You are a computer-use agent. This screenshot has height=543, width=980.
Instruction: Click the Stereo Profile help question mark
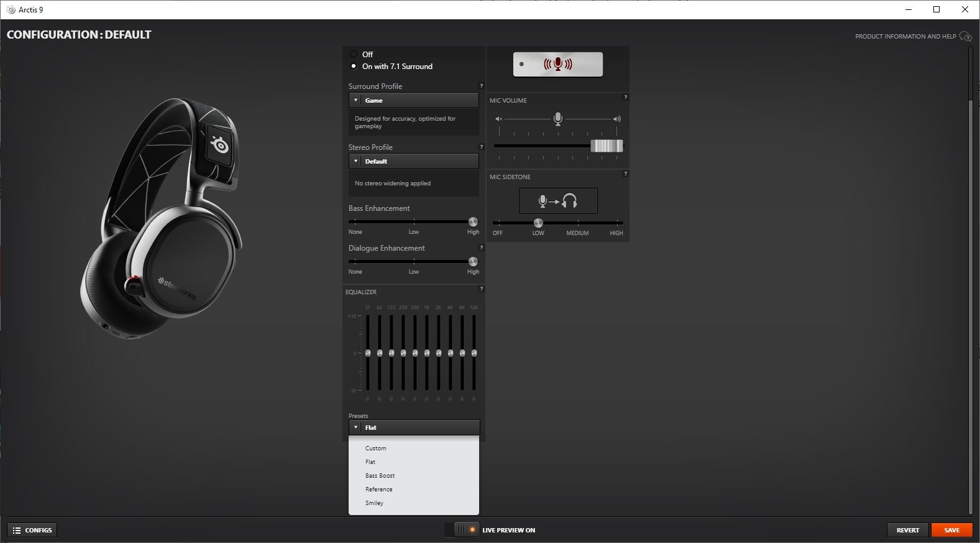pos(481,147)
